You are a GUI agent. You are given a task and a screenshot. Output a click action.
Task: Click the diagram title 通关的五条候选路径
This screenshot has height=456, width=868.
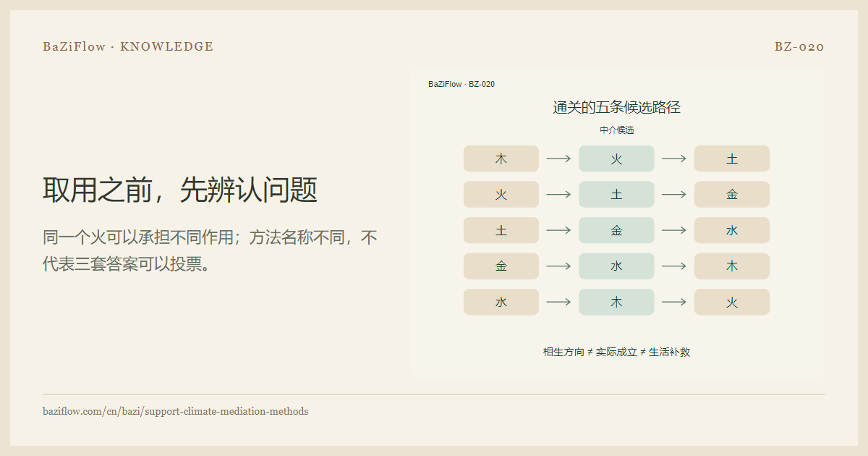pos(616,108)
